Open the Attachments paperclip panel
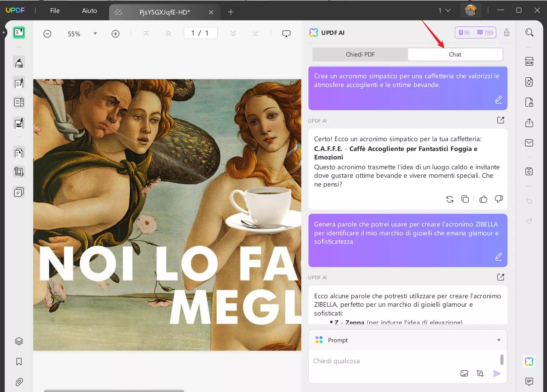 pyautogui.click(x=19, y=382)
